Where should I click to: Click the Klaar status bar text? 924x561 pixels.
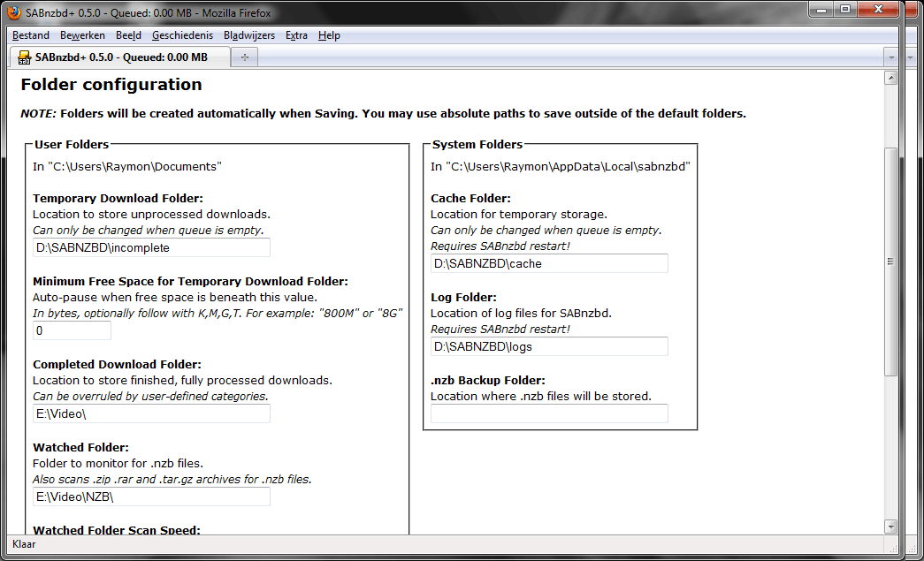pyautogui.click(x=24, y=544)
